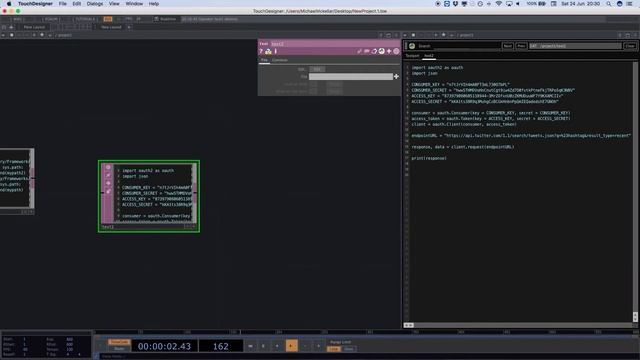The height and width of the screenshot is (360, 640).
Task: Click the second flag icon on text2 node
Action: 108,176
